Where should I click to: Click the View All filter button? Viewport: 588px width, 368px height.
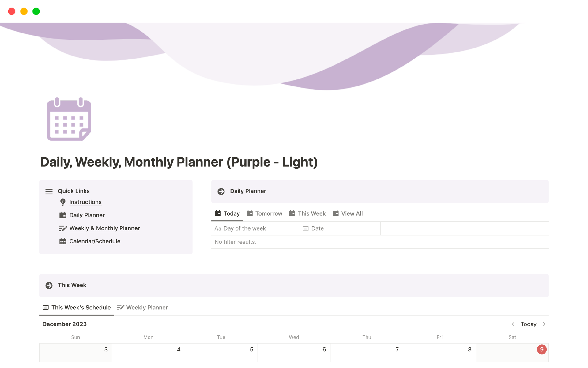(351, 213)
